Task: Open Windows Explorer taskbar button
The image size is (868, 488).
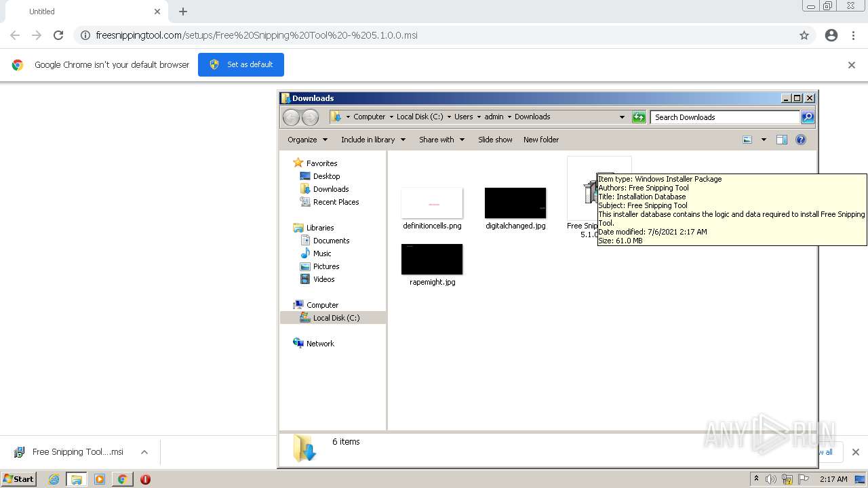Action: pyautogui.click(x=77, y=479)
